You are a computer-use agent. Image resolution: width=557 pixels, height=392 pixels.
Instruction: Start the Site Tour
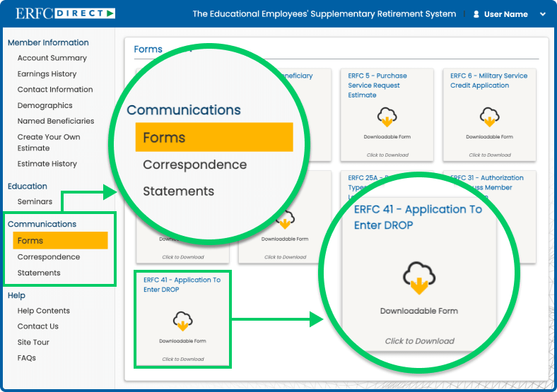(x=33, y=343)
